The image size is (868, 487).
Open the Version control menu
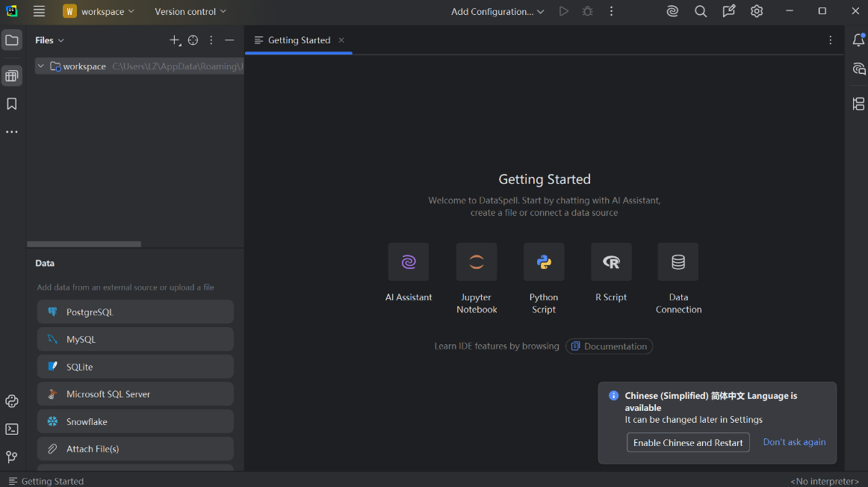click(190, 11)
